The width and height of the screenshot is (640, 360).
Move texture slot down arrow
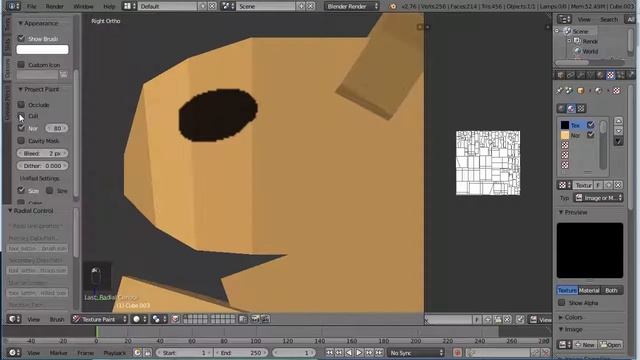point(618,131)
